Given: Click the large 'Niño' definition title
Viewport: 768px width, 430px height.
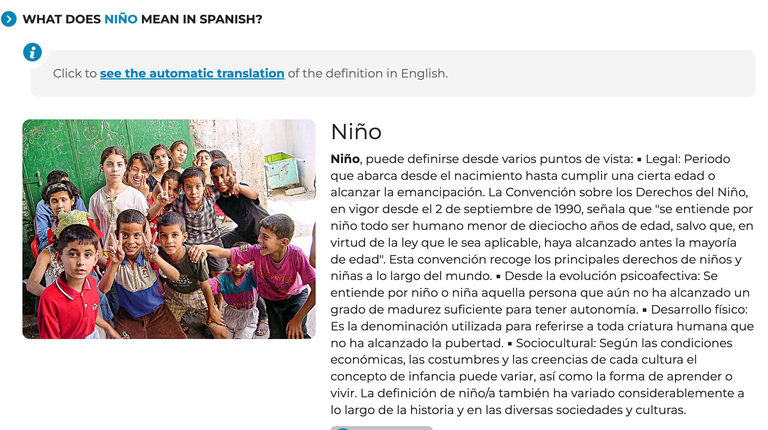Looking at the screenshot, I should click(x=356, y=132).
